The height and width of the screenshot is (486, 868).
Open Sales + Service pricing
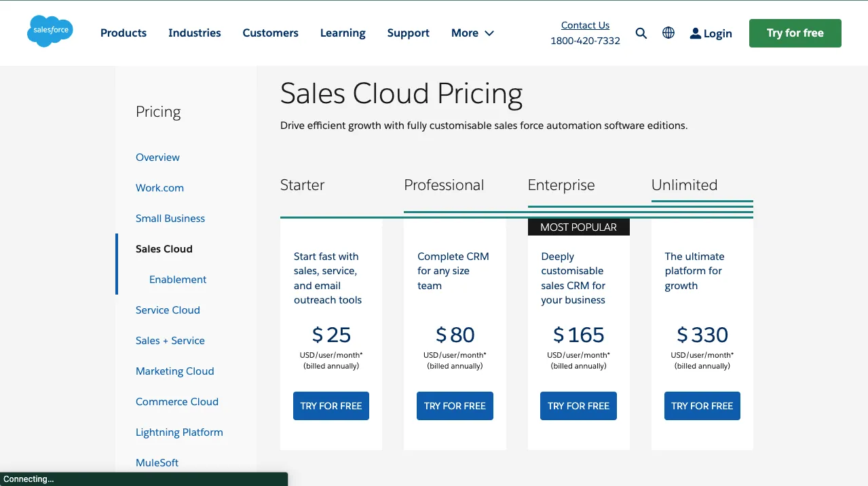(170, 341)
